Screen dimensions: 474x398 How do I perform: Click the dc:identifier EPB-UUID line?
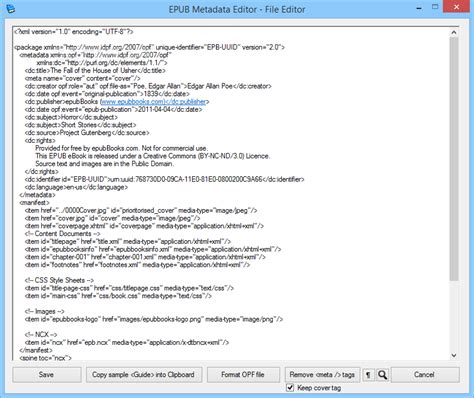[164, 179]
